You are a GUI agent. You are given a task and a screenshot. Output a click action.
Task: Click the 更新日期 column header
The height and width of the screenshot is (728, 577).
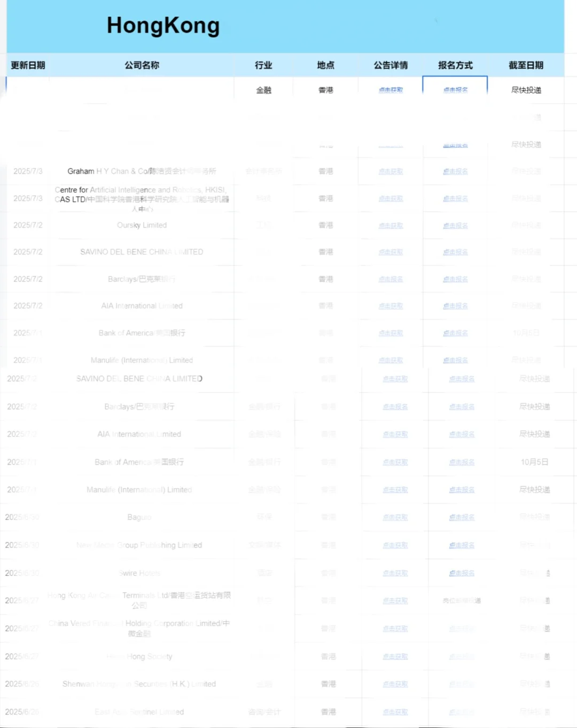click(x=28, y=65)
